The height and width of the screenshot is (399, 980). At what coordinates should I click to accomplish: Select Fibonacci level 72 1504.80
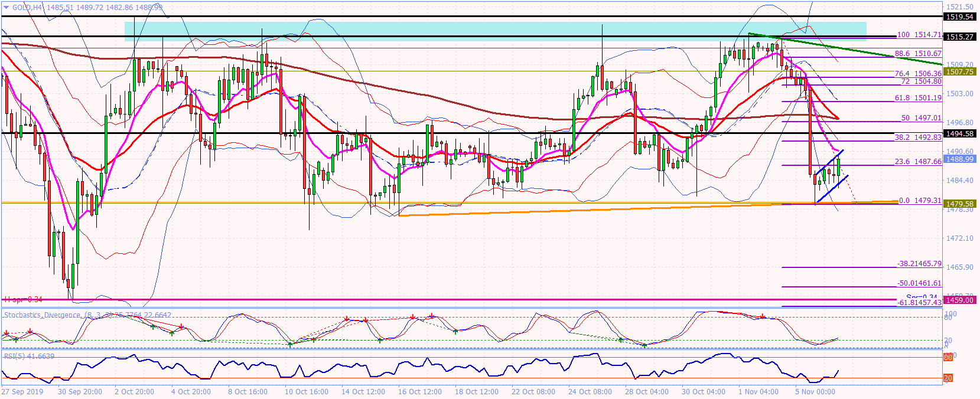click(x=921, y=81)
